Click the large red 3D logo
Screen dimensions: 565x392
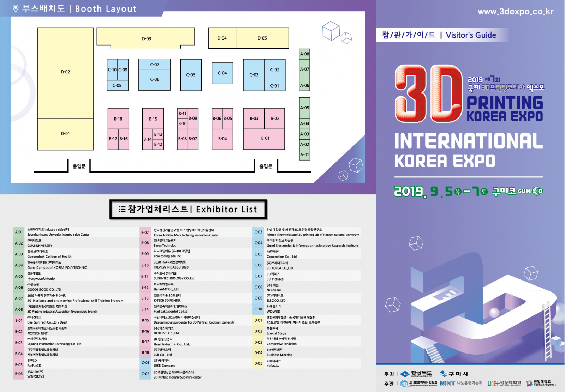click(429, 94)
